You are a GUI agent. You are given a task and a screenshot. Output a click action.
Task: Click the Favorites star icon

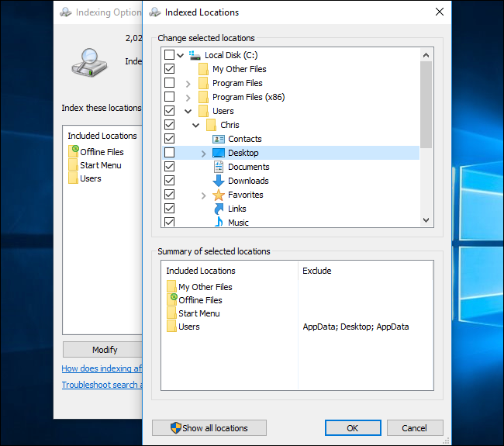coord(219,195)
